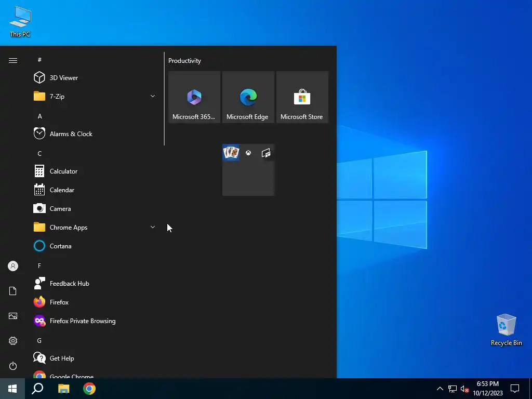532x399 pixels.
Task: Open the Action Center notifications icon
Action: click(x=515, y=389)
